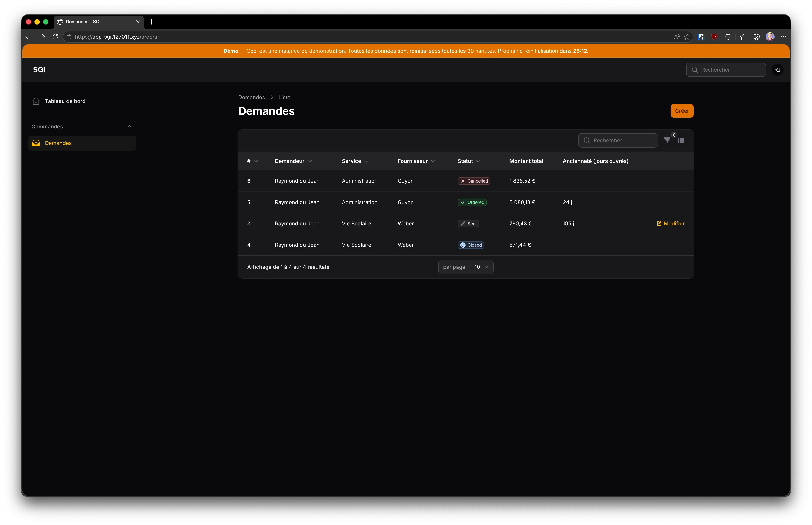Click the home icon beside Tableau de bord
Image resolution: width=812 pixels, height=525 pixels.
36,101
